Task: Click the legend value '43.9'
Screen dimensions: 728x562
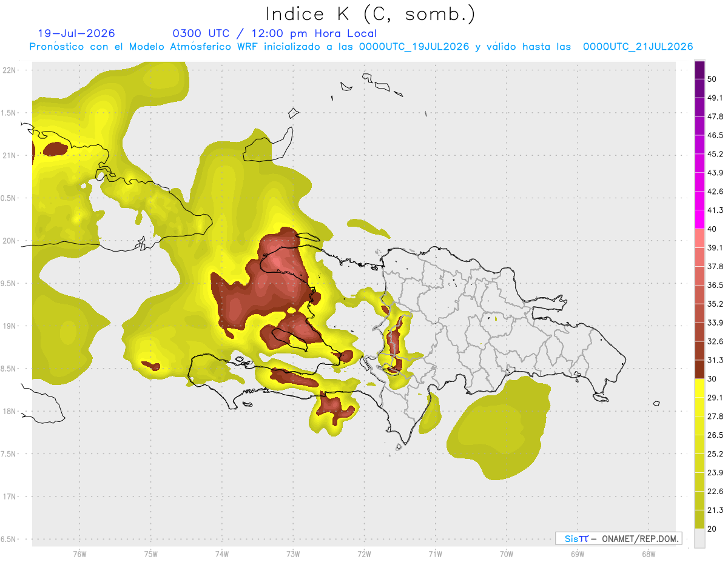Action: coord(715,173)
